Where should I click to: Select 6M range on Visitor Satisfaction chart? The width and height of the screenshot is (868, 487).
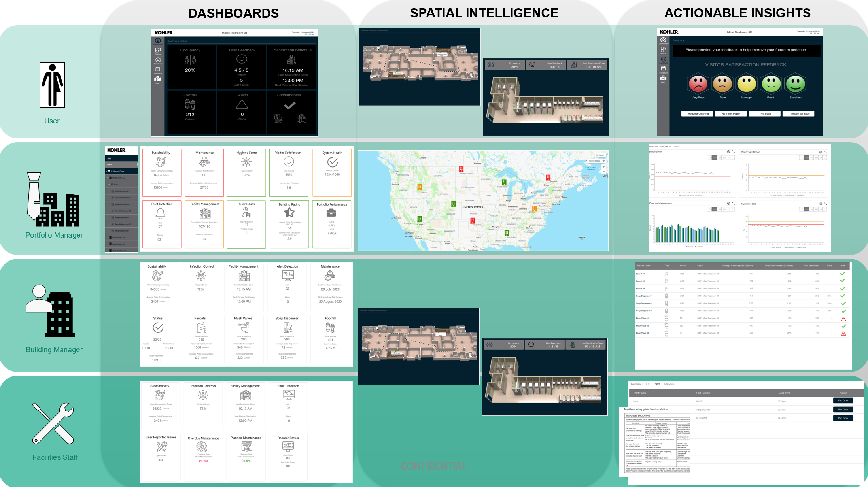(816, 157)
